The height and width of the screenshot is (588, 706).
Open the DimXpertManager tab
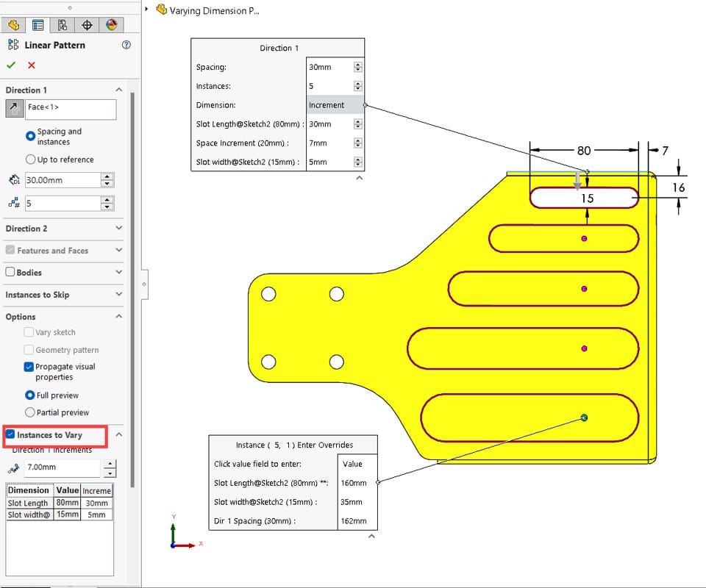click(87, 25)
